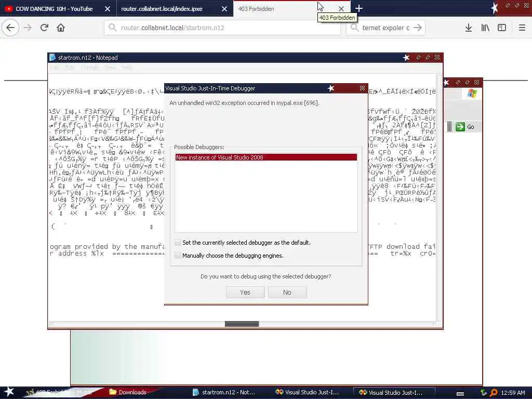Click the Notepad icon in its title bar
The width and height of the screenshot is (532, 399).
(x=52, y=57)
